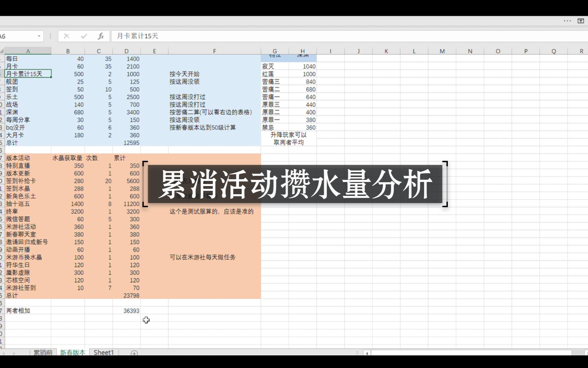The width and height of the screenshot is (588, 368).
Task: Click the formula bar cancel X icon
Action: coord(67,36)
